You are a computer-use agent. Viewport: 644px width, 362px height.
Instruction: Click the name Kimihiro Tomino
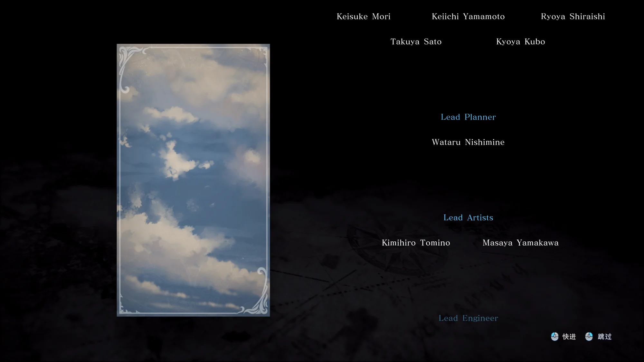(x=416, y=243)
